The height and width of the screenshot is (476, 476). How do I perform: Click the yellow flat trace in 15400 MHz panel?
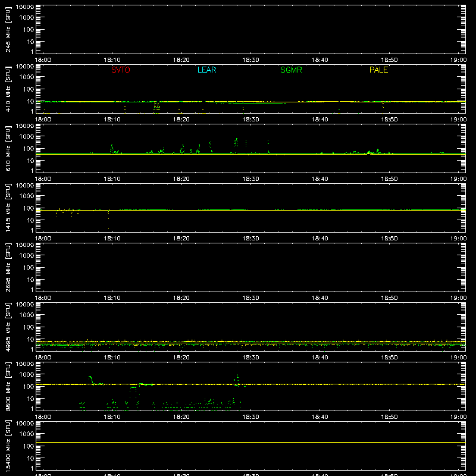250,442
